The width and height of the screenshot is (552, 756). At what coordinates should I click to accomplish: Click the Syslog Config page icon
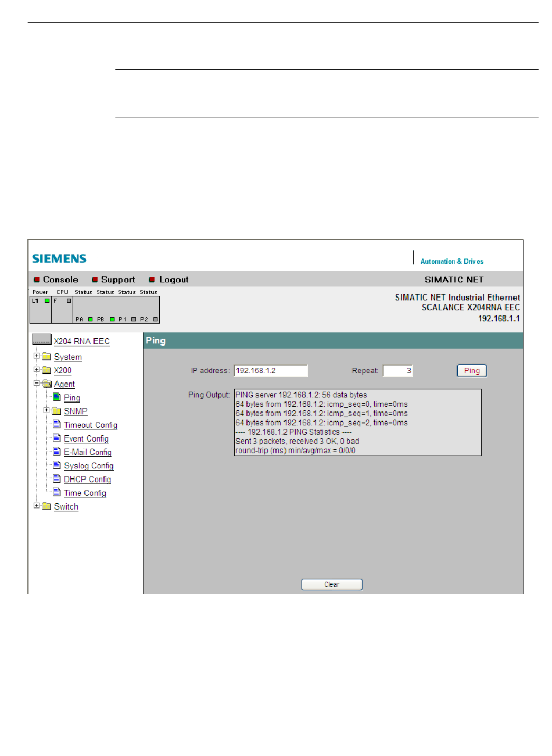coord(57,465)
